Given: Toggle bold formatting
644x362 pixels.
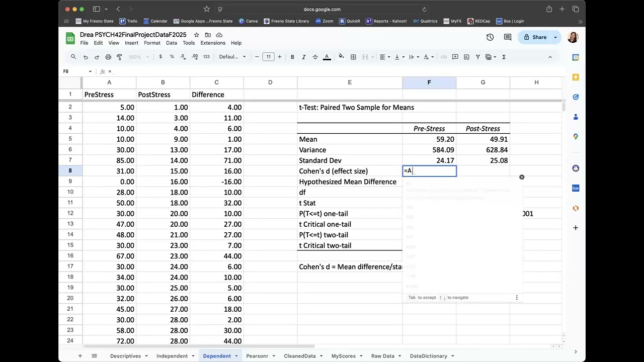Looking at the screenshot, I should 292,57.
